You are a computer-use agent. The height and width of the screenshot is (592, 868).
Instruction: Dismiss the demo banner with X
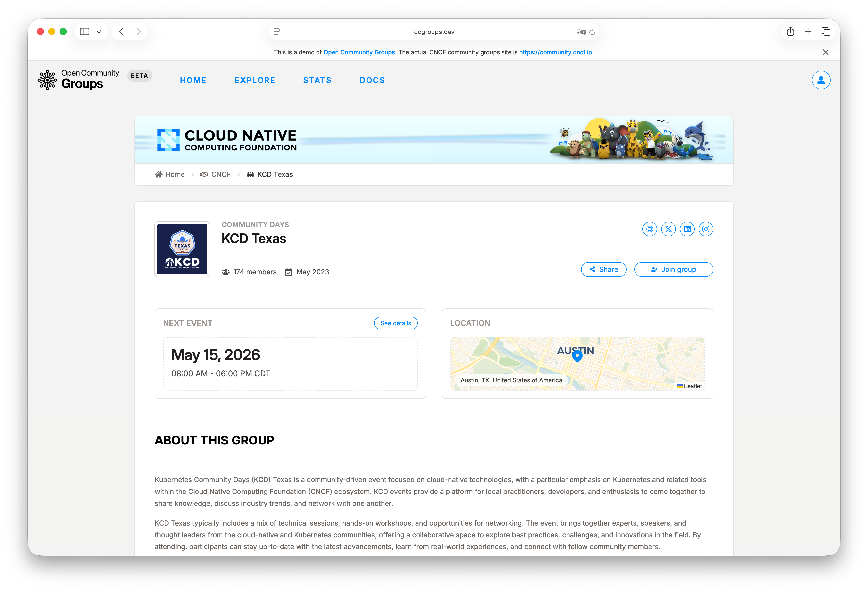click(825, 52)
